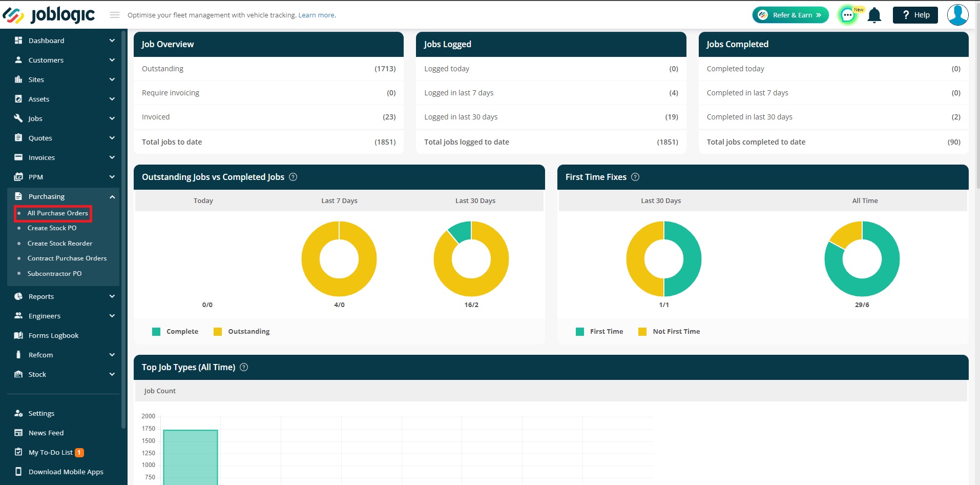Screen dimensions: 980x485
Task: Click the Joblogic logo
Action: pos(49,15)
